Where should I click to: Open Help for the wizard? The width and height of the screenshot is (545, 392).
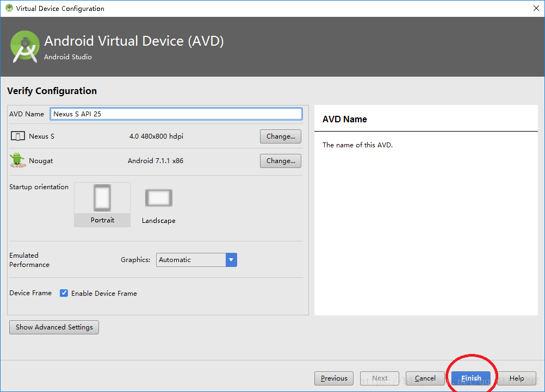tap(517, 378)
